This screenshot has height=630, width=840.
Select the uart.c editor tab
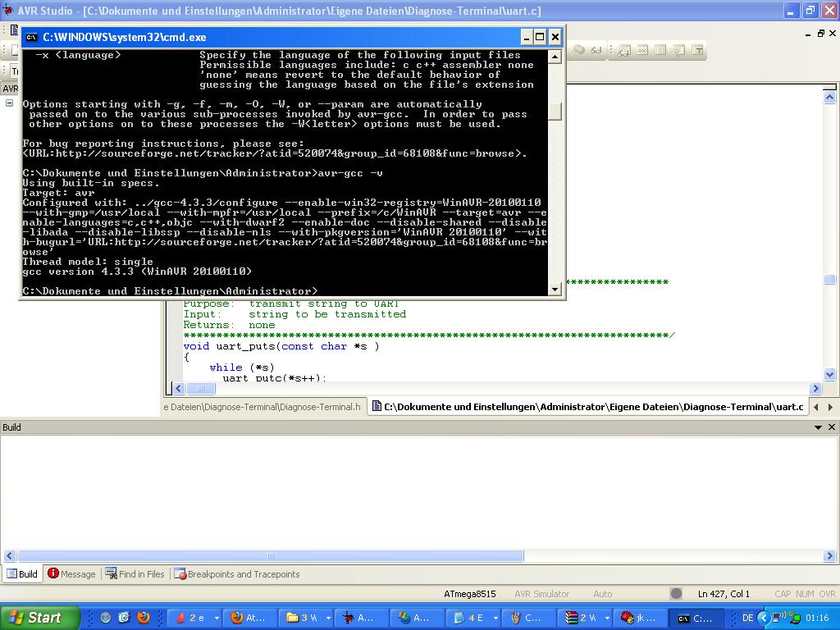pos(588,407)
